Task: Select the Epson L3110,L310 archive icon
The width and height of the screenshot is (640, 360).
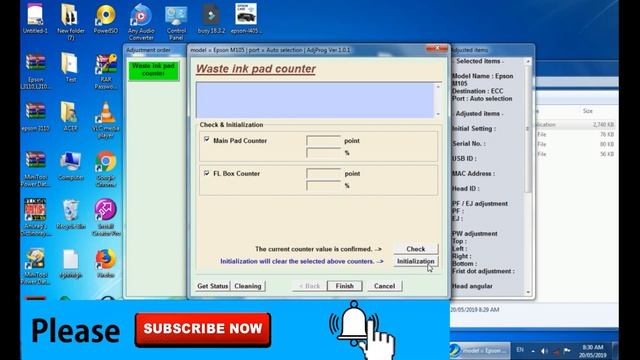Action: pyautogui.click(x=36, y=70)
